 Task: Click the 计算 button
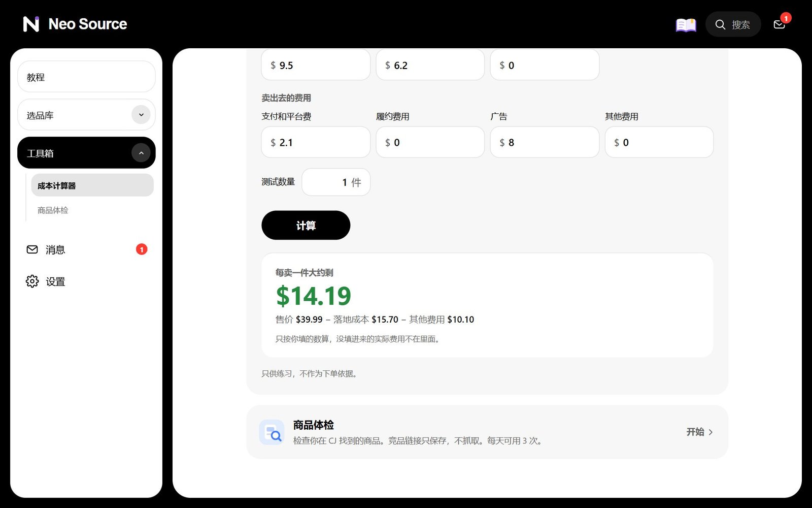coord(306,225)
